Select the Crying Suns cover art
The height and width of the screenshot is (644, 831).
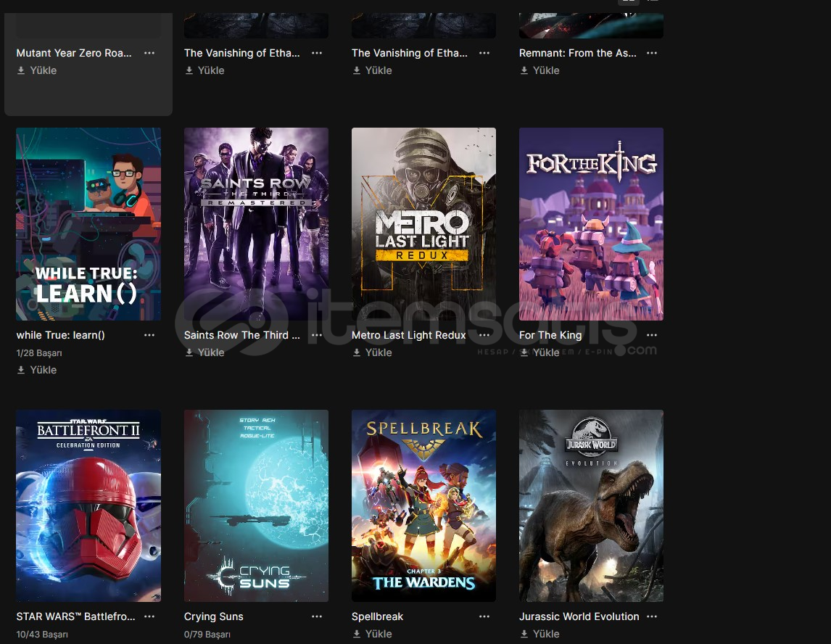click(x=256, y=505)
